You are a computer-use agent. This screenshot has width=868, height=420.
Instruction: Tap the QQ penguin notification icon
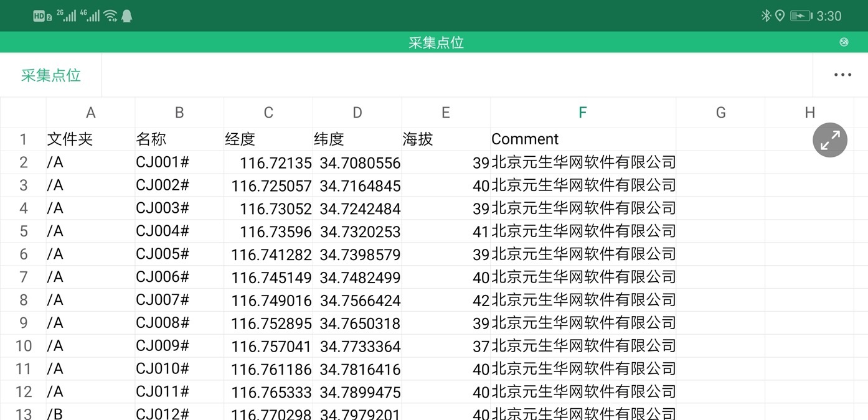tap(127, 16)
